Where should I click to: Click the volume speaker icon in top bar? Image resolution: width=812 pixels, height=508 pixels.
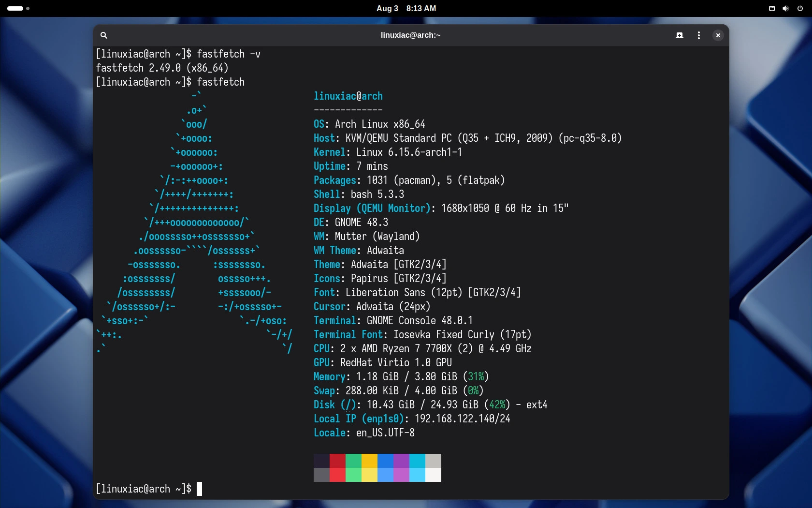(785, 9)
